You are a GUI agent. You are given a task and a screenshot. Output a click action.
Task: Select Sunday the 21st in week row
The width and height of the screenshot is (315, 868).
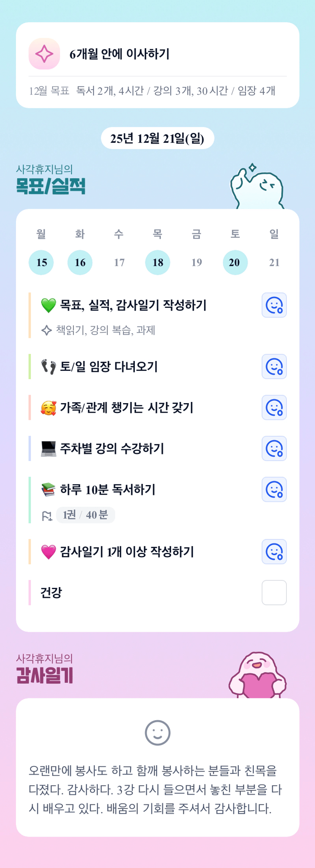coord(274,263)
